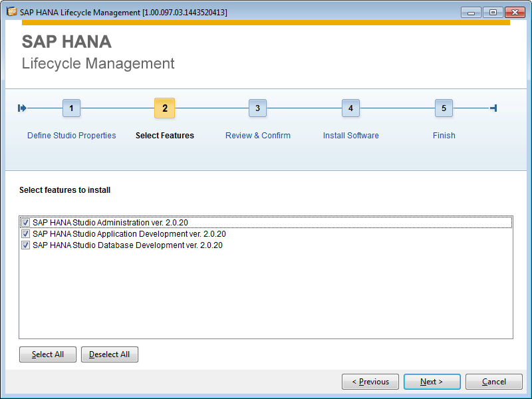Click step 4 number box in wizard

[350, 108]
